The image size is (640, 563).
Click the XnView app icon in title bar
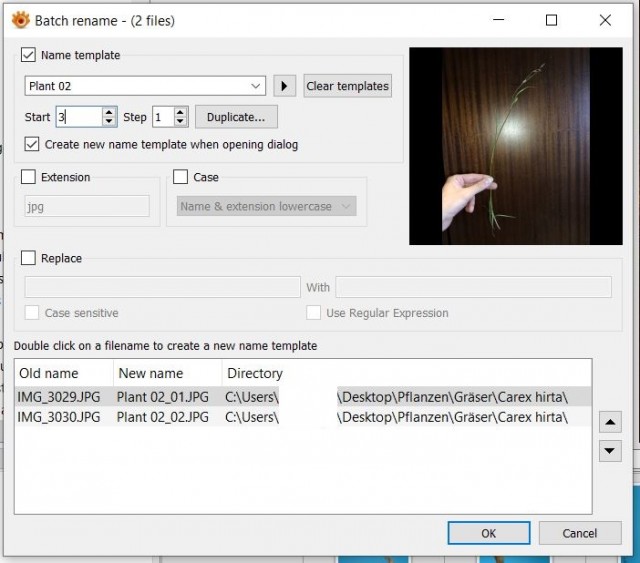tap(20, 20)
